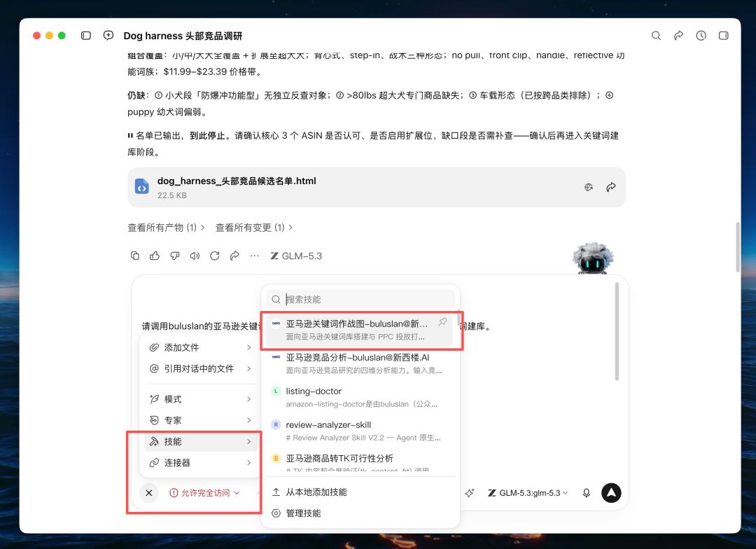Open the 引用对话中的文件 submenu
Viewport: 756px width, 549px height.
pyautogui.click(x=200, y=368)
